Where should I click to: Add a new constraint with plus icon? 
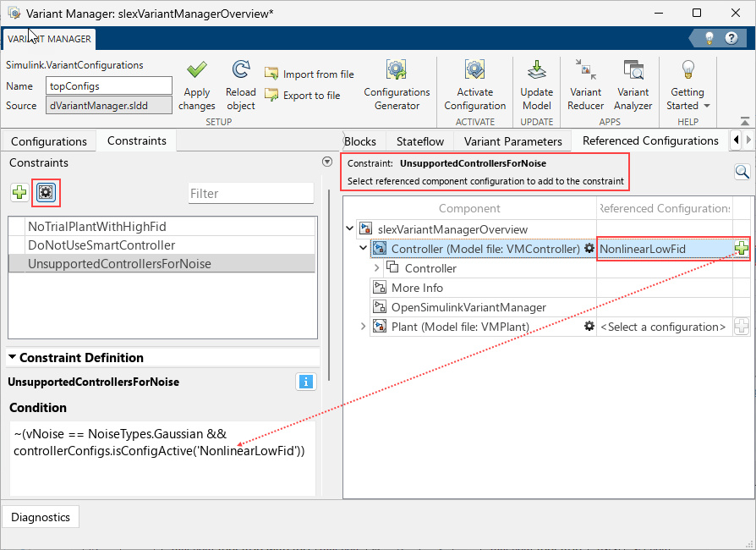tap(19, 193)
